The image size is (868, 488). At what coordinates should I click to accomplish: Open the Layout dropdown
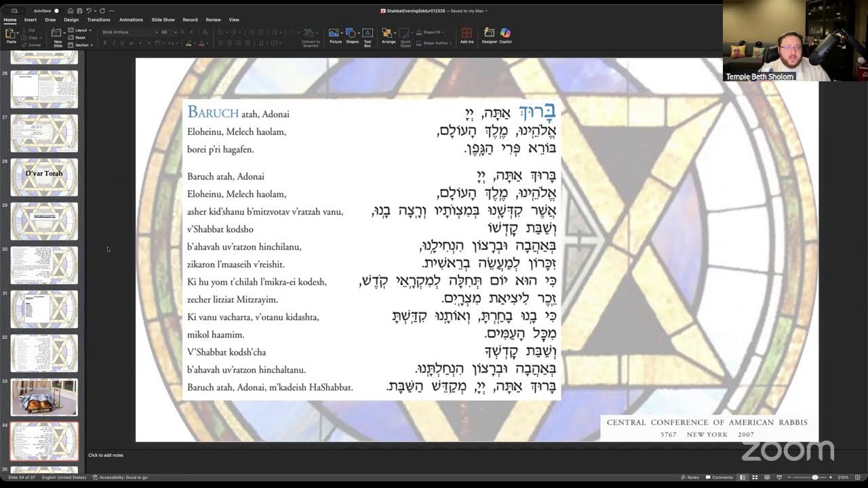[81, 30]
